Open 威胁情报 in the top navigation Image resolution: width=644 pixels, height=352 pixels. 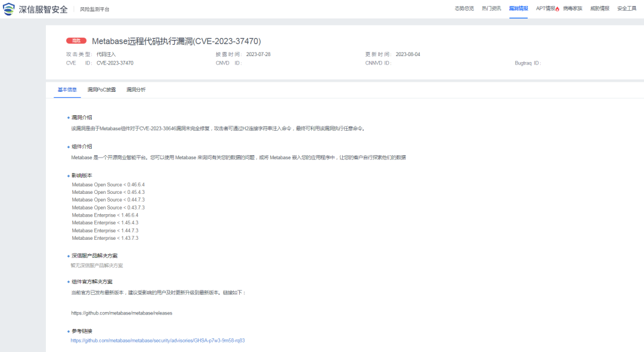pyautogui.click(x=600, y=8)
